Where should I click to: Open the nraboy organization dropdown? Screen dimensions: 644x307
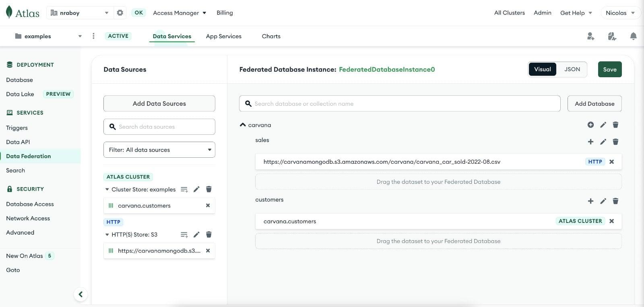point(79,13)
